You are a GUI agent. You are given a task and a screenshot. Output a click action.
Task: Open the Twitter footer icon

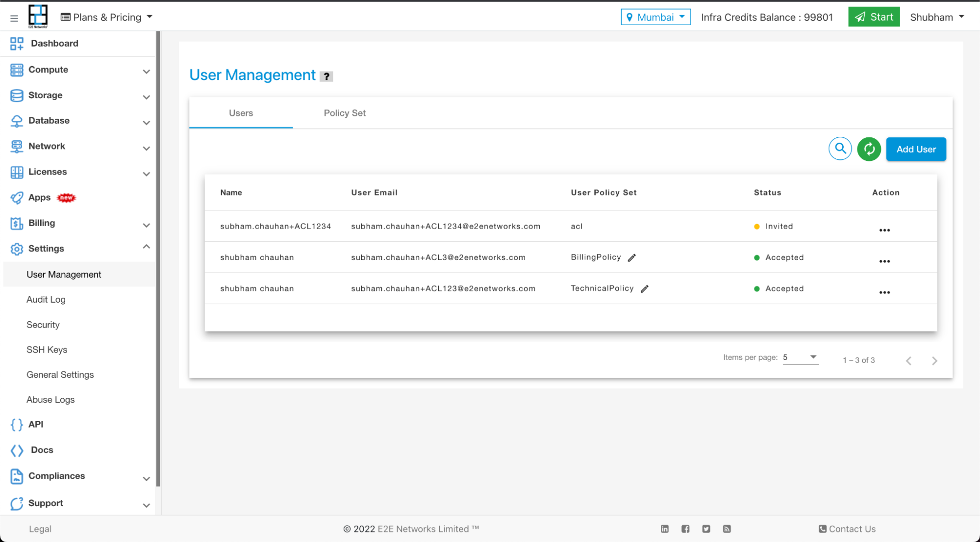pyautogui.click(x=706, y=529)
